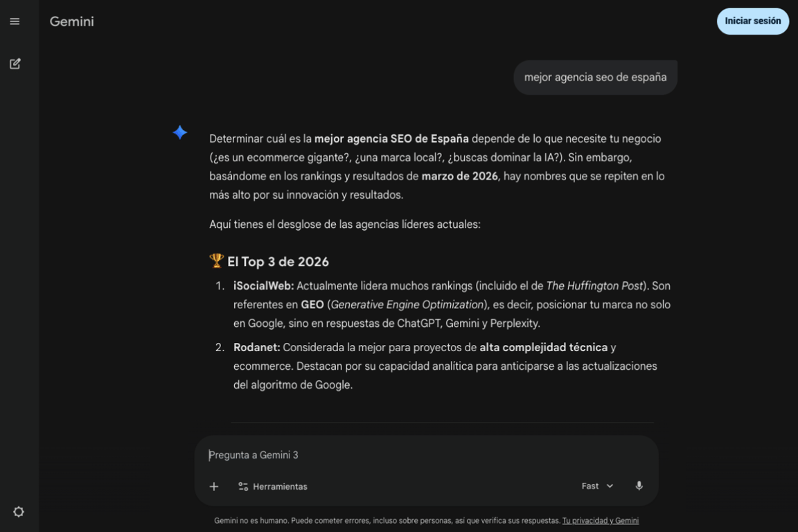Viewport: 798px width, 532px height.
Task: Open the hamburger main menu
Action: pyautogui.click(x=15, y=21)
